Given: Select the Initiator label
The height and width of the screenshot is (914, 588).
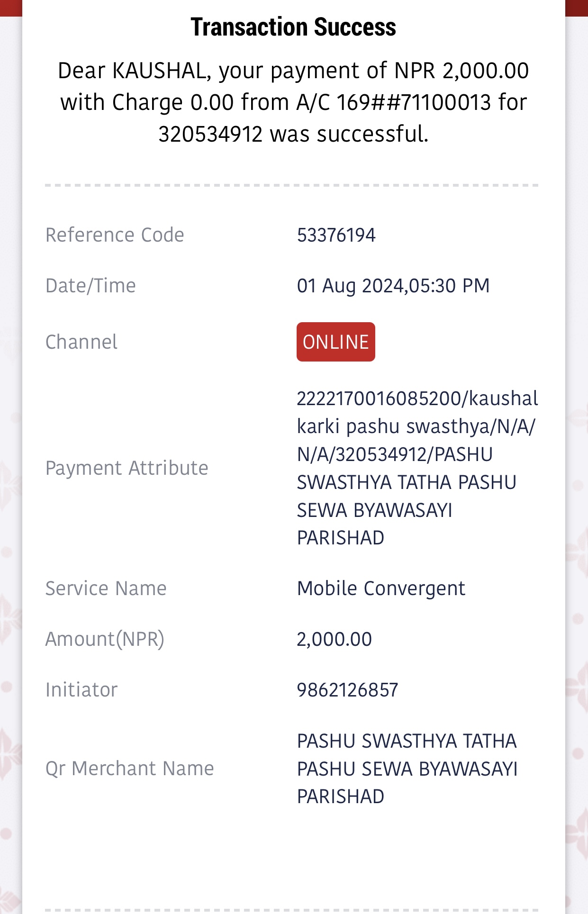Looking at the screenshot, I should click(81, 690).
